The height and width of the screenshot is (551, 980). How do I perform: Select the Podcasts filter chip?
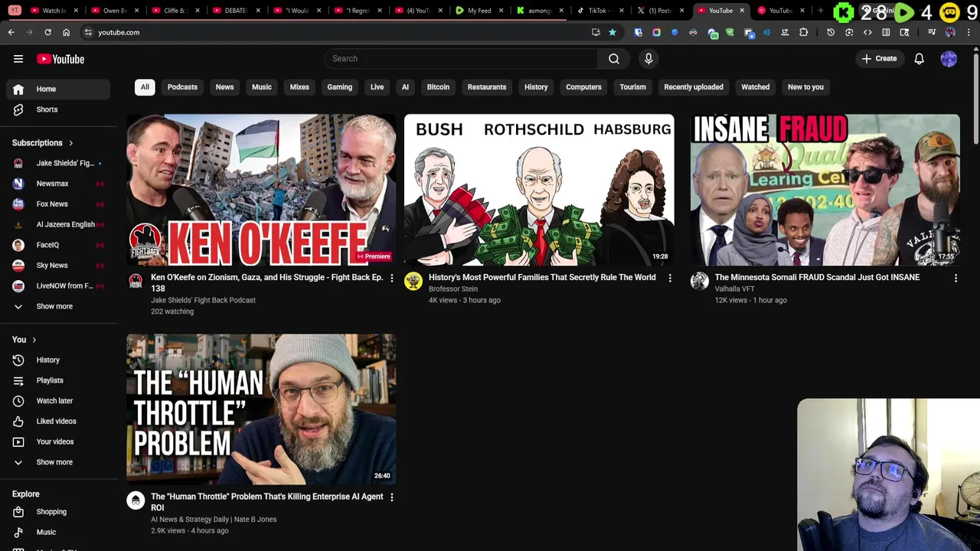pos(182,87)
